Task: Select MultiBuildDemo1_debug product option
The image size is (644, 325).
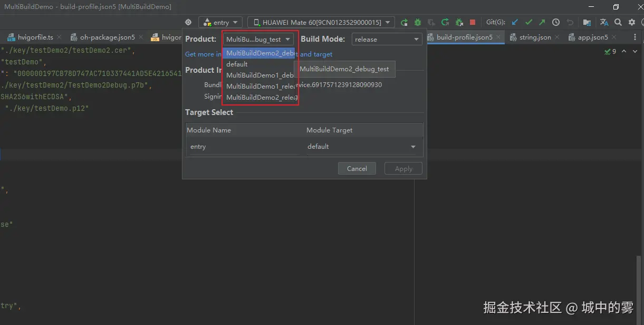Action: tap(258, 75)
